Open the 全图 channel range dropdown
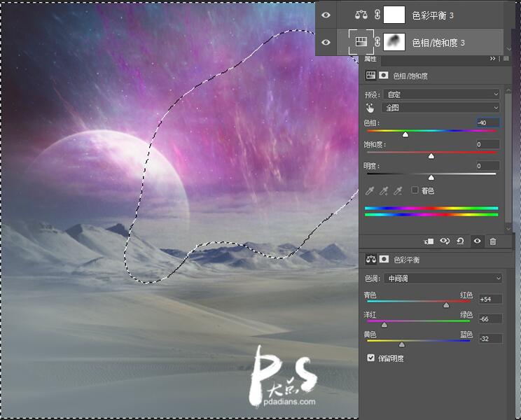Viewport: 521px width, 420px height. (441, 108)
